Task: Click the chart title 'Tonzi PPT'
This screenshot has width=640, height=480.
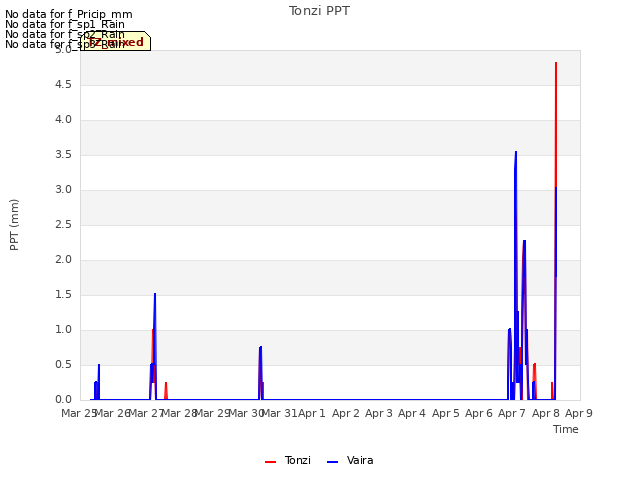Action: (x=319, y=11)
